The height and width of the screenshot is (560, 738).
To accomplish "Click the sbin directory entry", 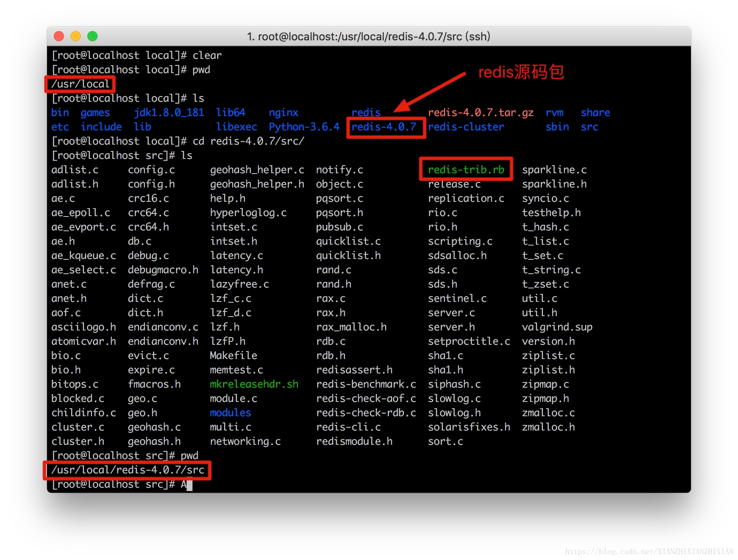I will 557,127.
